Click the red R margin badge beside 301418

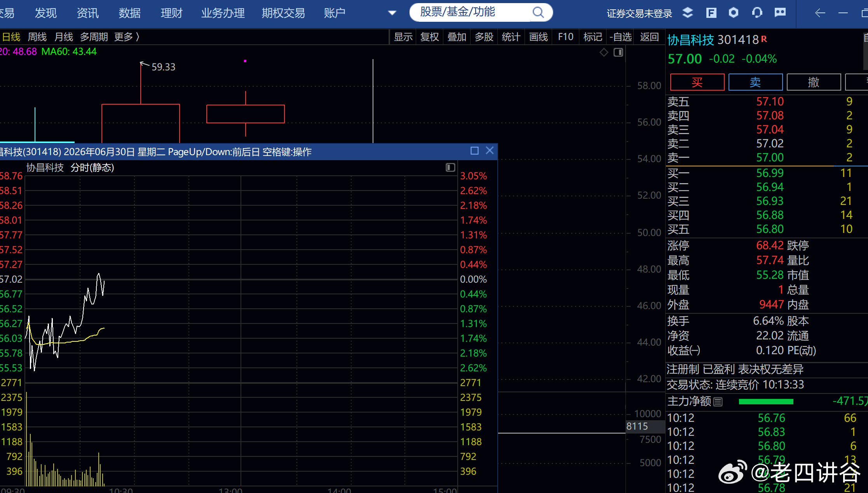coord(764,39)
